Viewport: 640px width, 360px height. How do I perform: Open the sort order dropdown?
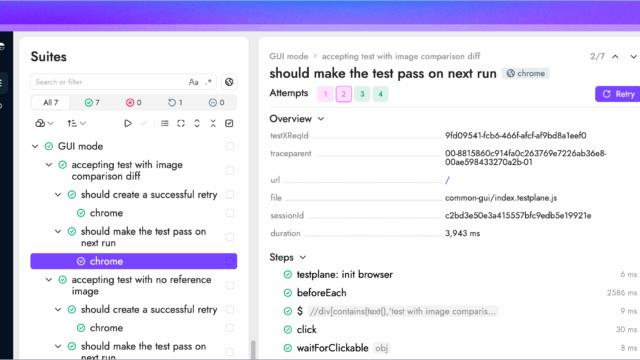click(x=76, y=123)
